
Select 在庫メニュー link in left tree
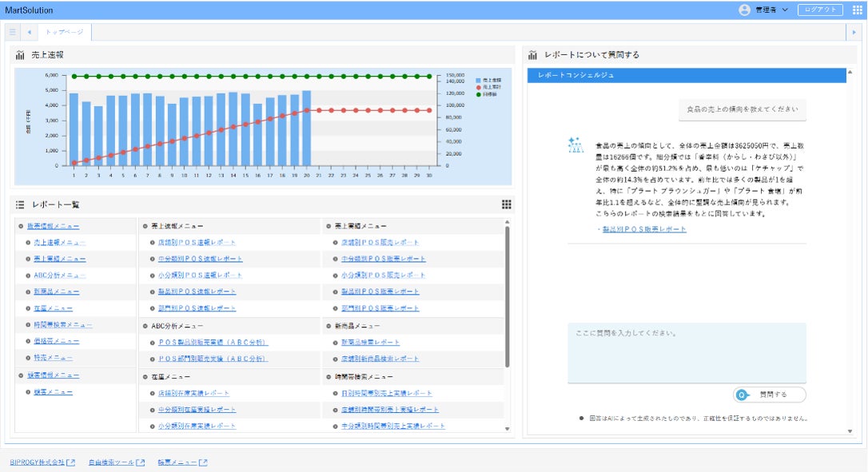[53, 308]
